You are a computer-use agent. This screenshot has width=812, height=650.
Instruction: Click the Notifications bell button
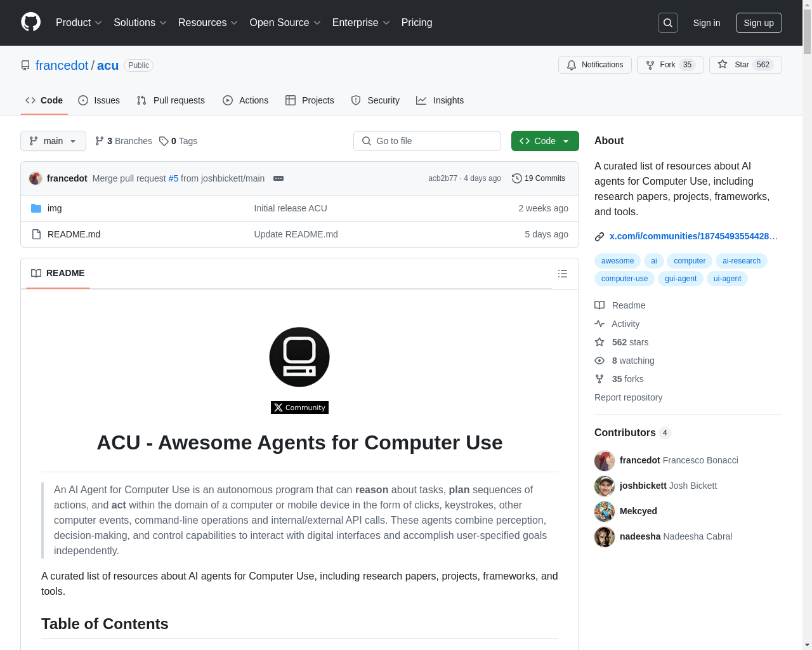point(595,65)
